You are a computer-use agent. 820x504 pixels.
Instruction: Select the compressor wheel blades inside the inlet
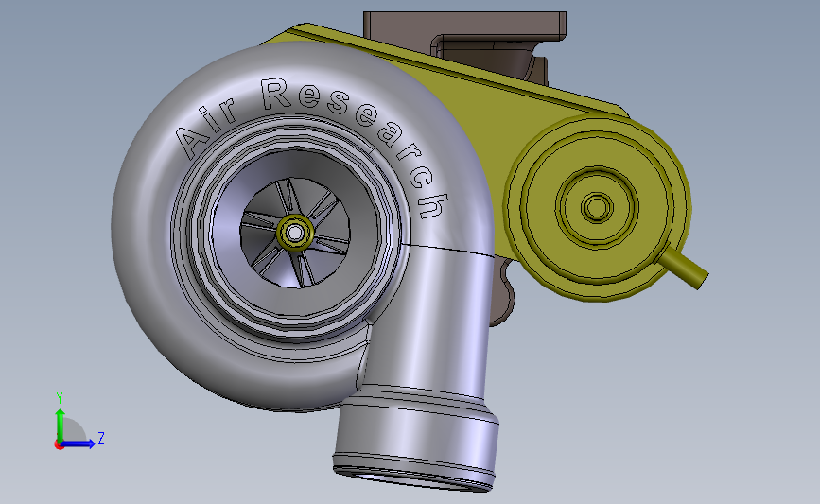click(295, 233)
